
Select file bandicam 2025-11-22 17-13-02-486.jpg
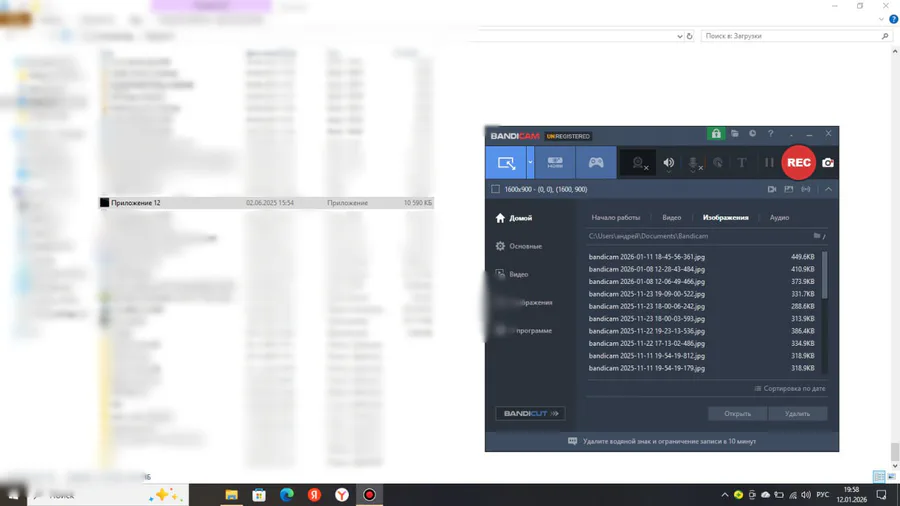pos(701,344)
